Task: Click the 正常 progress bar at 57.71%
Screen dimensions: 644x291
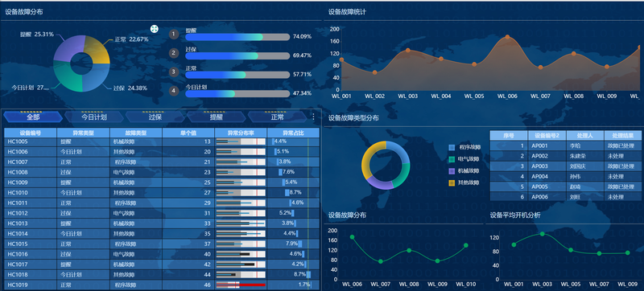Action: tap(237, 75)
